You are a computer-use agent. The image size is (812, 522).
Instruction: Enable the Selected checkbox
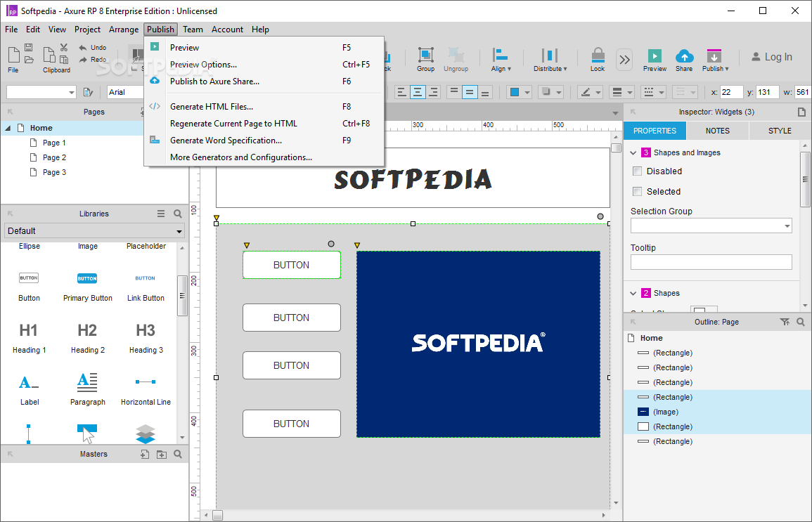pos(638,191)
